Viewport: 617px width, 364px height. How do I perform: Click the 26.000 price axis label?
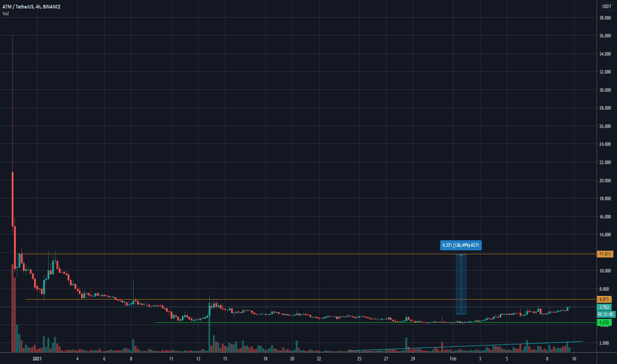point(605,126)
